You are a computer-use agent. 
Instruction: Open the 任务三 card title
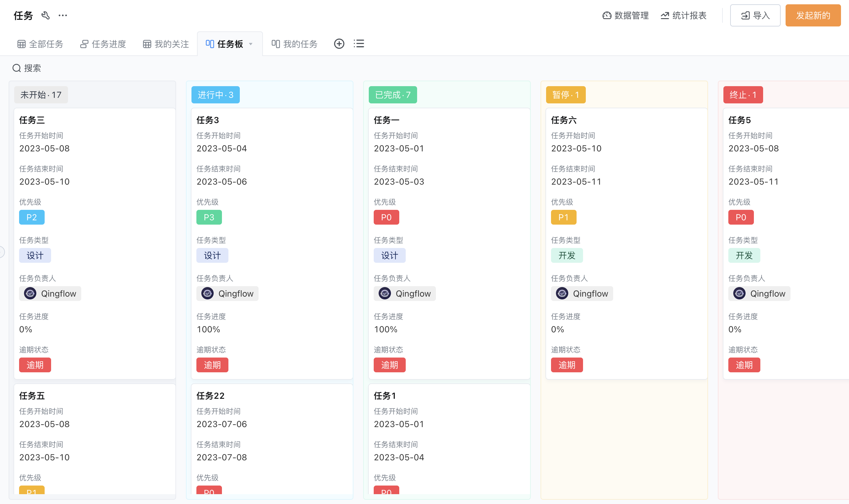pos(32,120)
